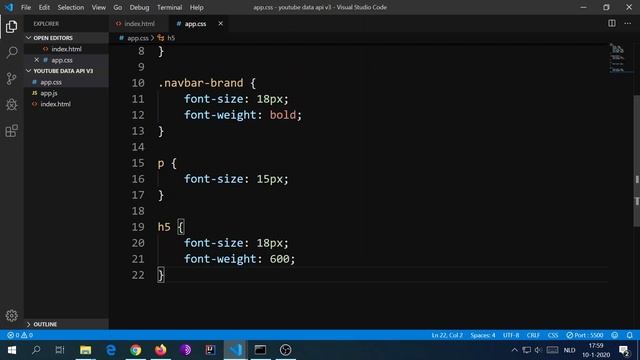Click the VS Code logo icon

tap(9, 7)
